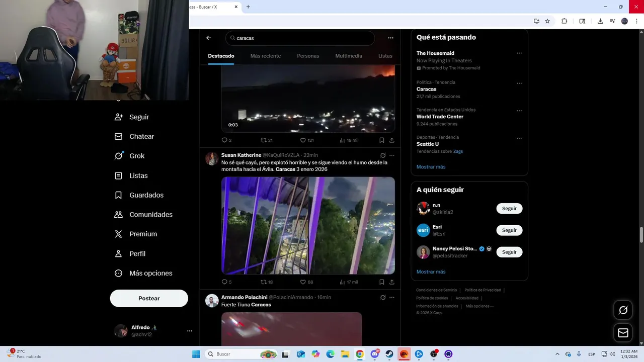The height and width of the screenshot is (362, 644).
Task: Open Condiciones de Servicio link
Action: pyautogui.click(x=436, y=290)
